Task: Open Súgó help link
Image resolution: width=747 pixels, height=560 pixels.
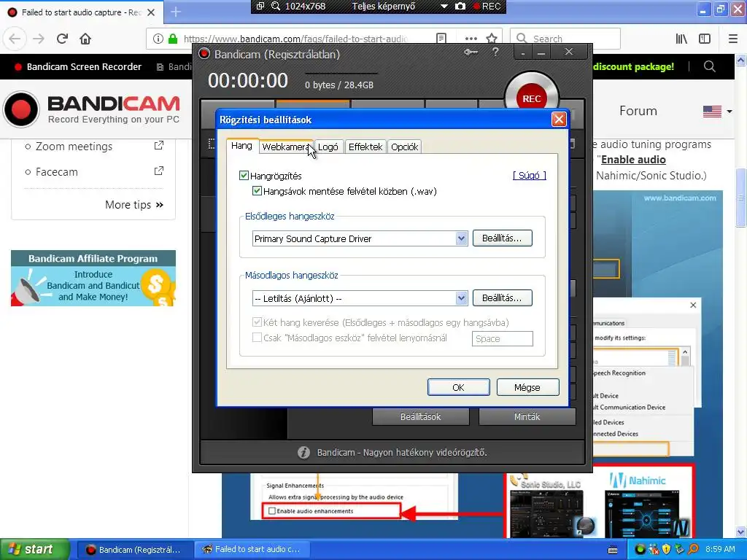Action: (x=530, y=175)
